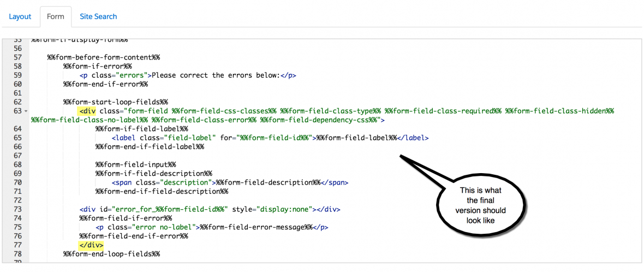This screenshot has height=272, width=644.
Task: Click line number 73 in the gutter
Action: [17, 209]
